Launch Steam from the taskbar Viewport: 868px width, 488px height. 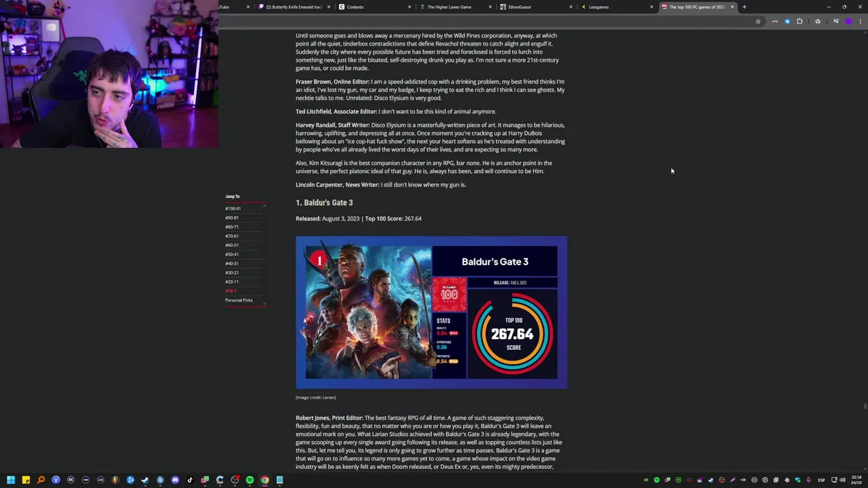[145, 480]
